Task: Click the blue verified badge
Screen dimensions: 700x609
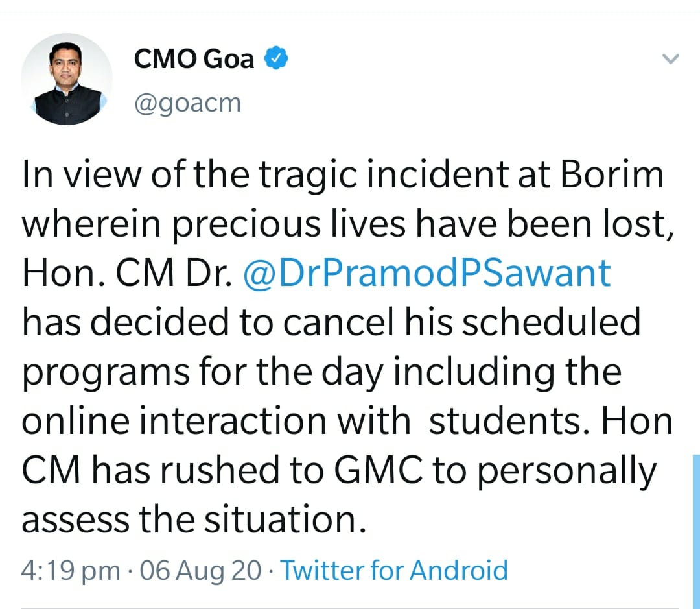Action: pyautogui.click(x=276, y=59)
